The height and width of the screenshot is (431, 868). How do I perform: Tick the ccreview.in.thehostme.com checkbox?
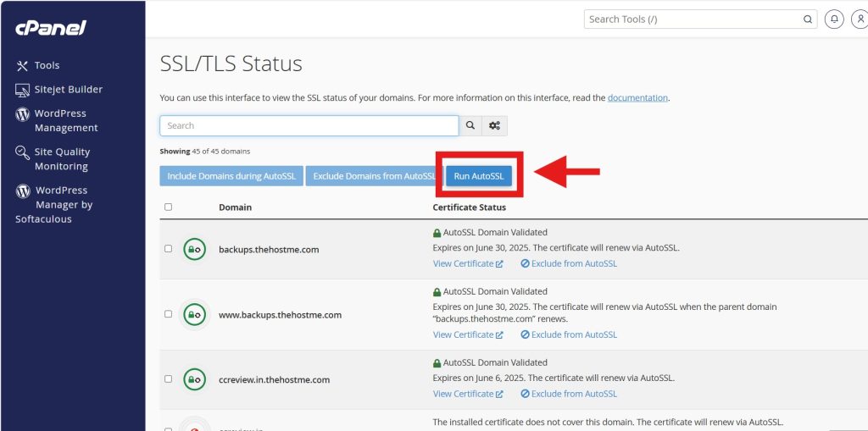pos(168,379)
